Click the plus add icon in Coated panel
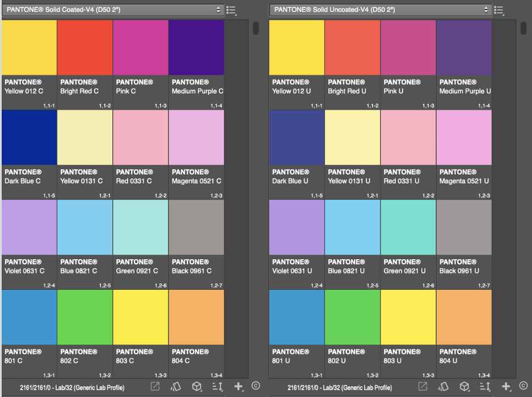 pos(239,386)
